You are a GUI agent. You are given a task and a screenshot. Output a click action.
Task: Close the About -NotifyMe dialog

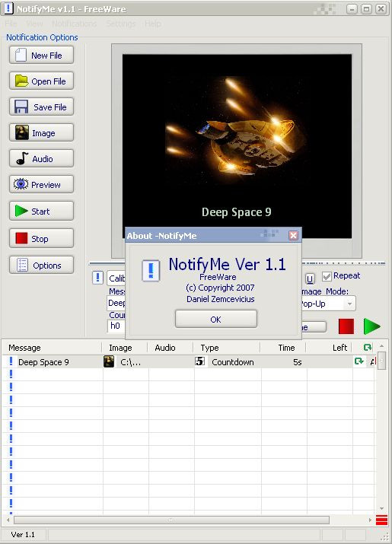click(x=293, y=236)
